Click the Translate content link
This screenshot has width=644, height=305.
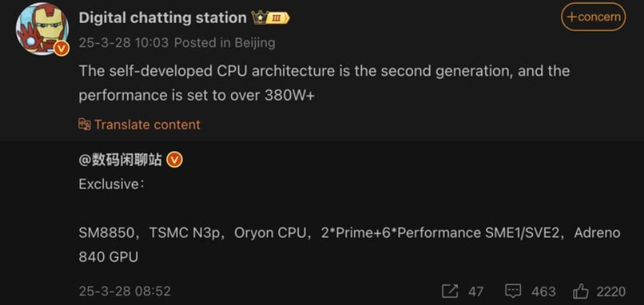(x=147, y=125)
